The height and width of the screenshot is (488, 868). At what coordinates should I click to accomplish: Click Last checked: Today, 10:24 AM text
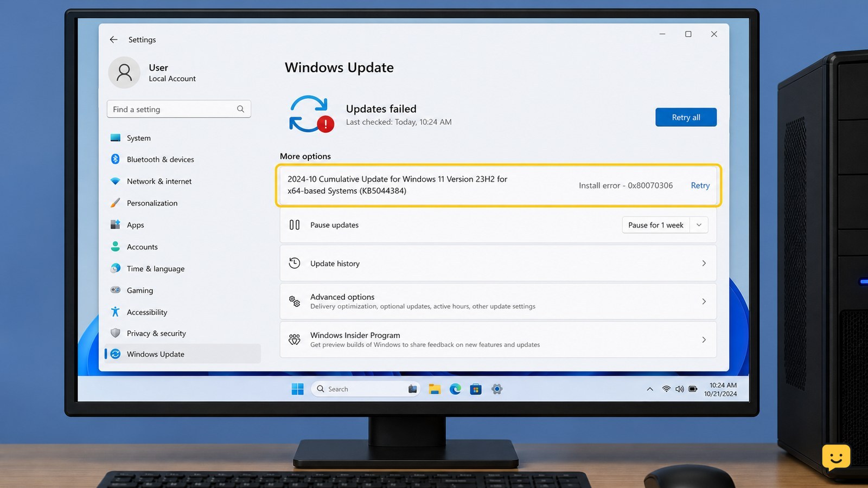click(x=399, y=122)
